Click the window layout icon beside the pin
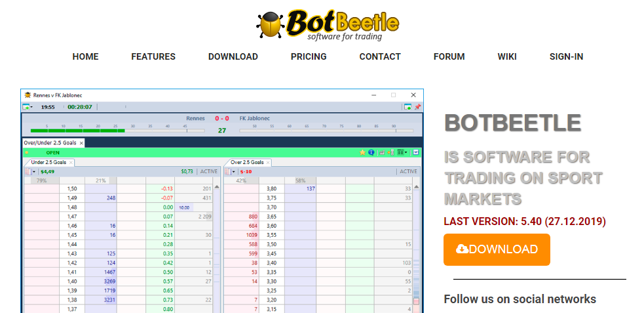Viewport: 644px width, 313px height. click(x=407, y=107)
